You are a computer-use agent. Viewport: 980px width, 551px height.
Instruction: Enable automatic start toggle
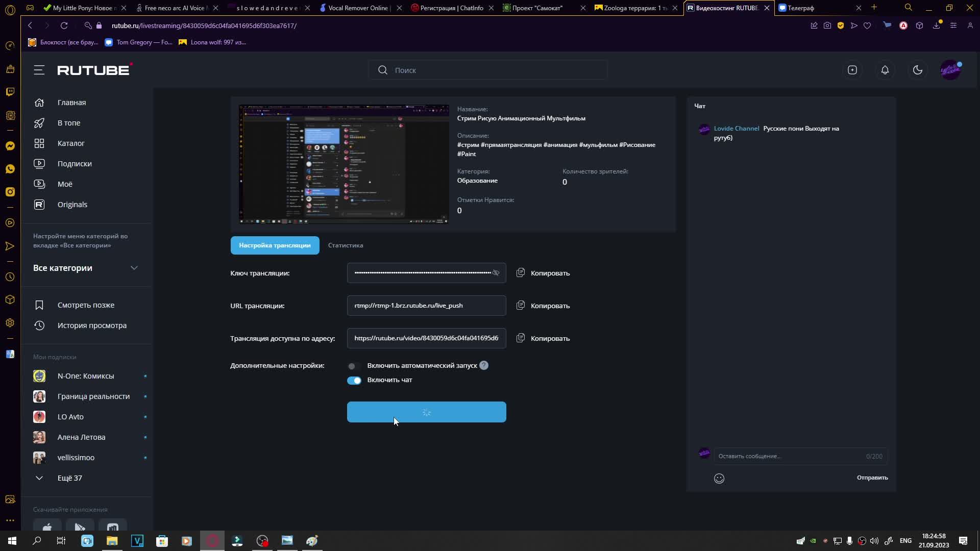354,366
